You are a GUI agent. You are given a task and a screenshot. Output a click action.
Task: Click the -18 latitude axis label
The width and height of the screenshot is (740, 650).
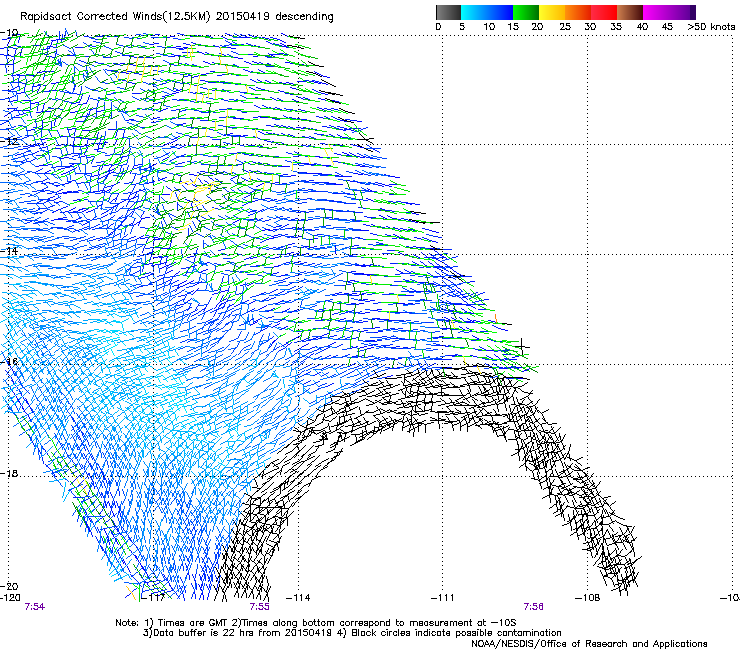coord(9,473)
